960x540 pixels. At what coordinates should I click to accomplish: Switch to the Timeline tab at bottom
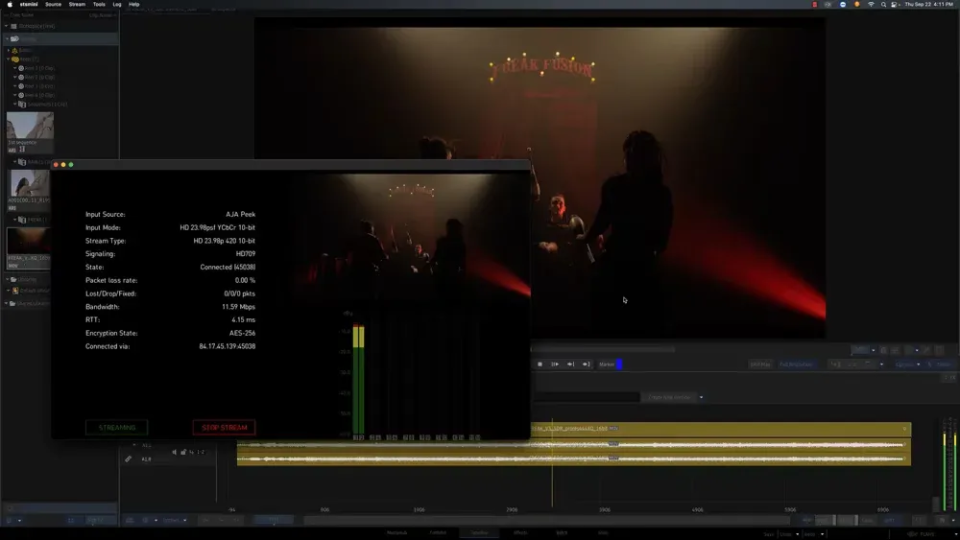click(480, 533)
